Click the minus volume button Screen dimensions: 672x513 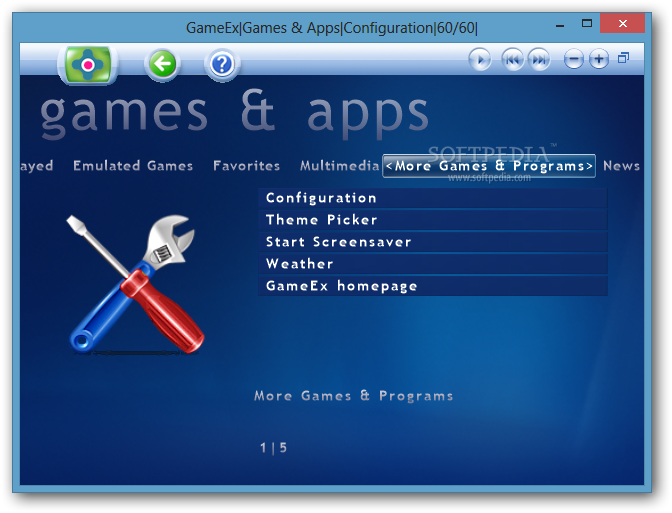tap(573, 59)
